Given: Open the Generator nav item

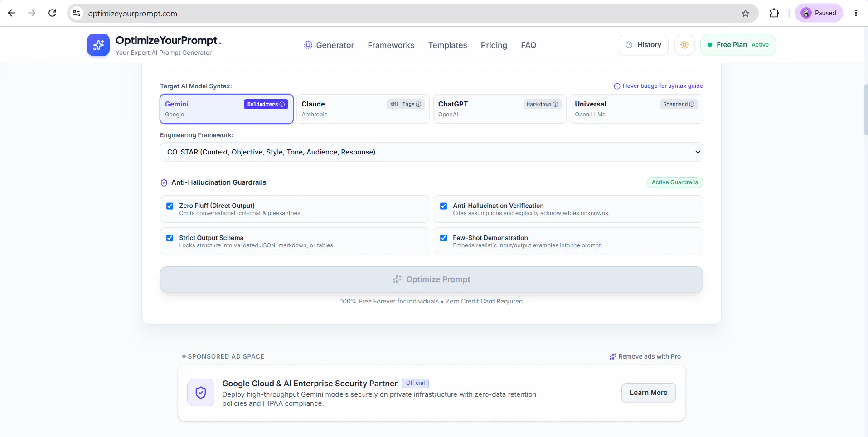Looking at the screenshot, I should [329, 45].
